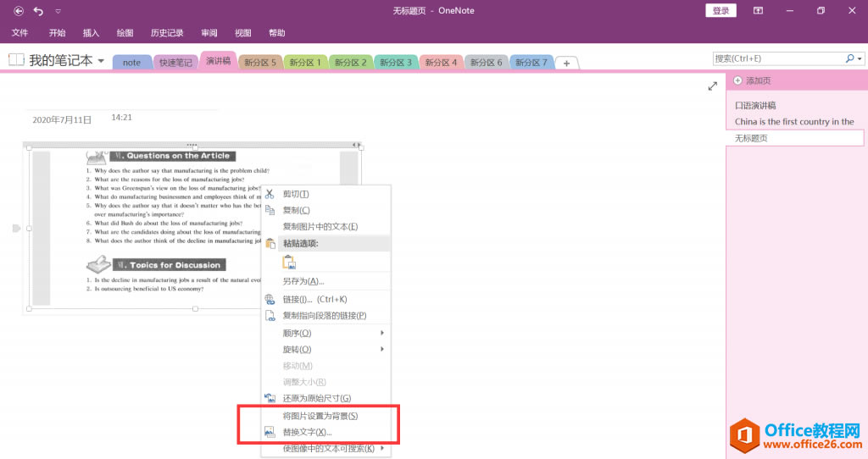This screenshot has width=868, height=459.
Task: Open the 审阅 ribbon tab
Action: click(209, 33)
